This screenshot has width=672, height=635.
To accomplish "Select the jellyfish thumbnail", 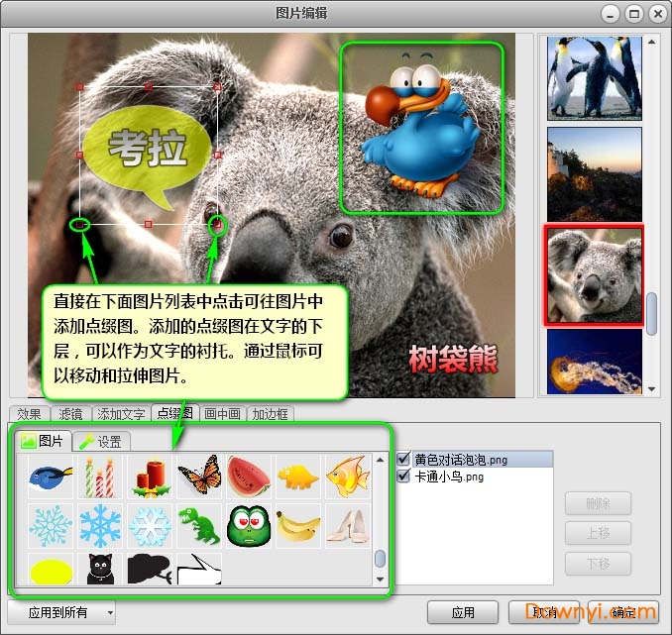I will (x=595, y=361).
